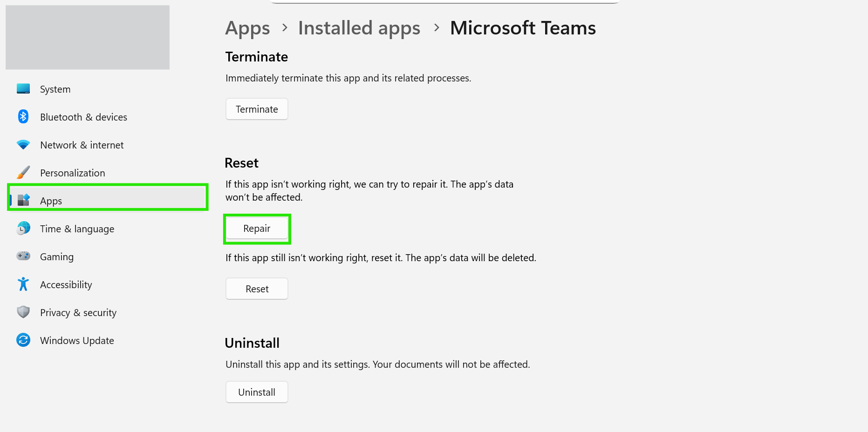Click the Microsoft Teams page title
Screen dimensions: 868x432
click(523, 28)
